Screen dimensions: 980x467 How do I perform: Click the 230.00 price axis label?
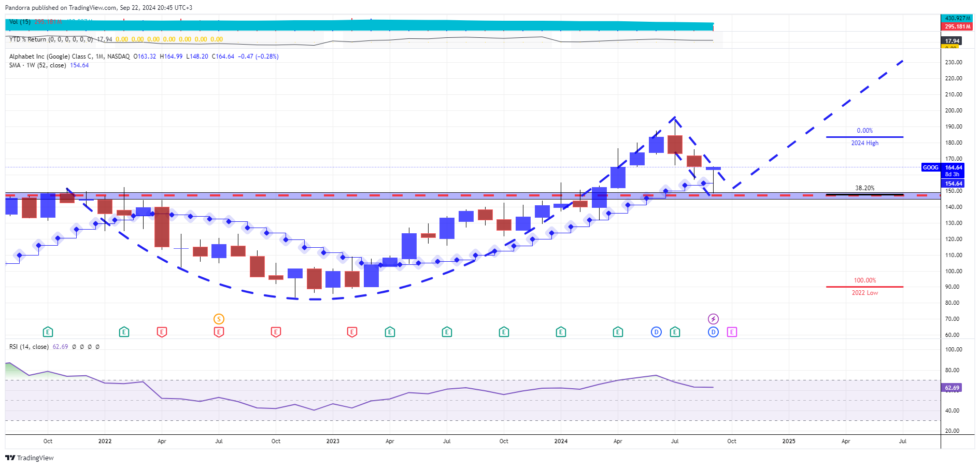pos(954,62)
